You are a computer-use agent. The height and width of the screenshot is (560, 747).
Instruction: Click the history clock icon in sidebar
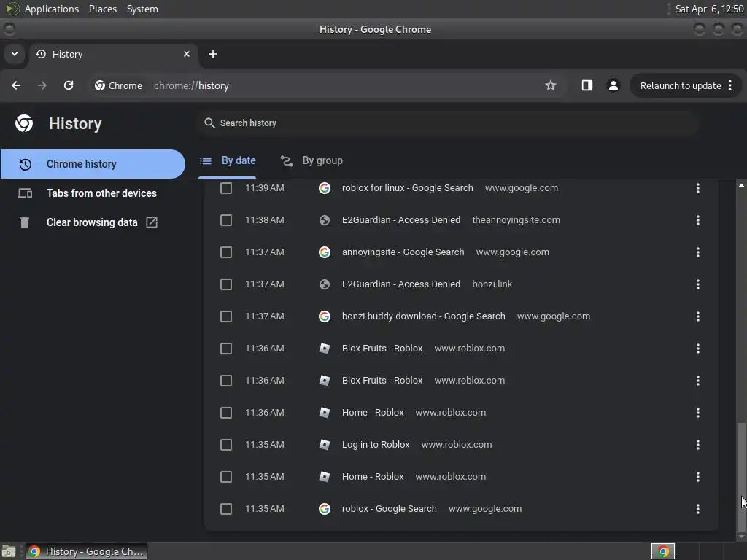[x=25, y=164]
